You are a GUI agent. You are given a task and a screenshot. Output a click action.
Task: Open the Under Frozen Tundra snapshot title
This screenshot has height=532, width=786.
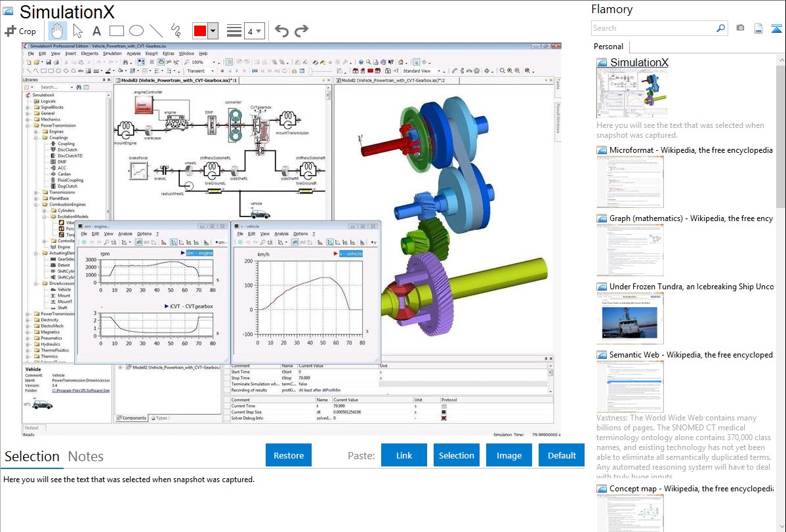[692, 287]
